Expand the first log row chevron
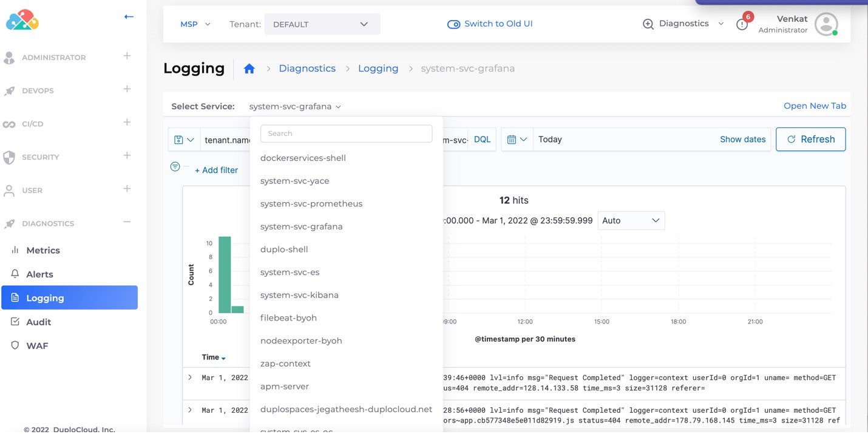Screen dimensions: 868x434 (x=190, y=378)
